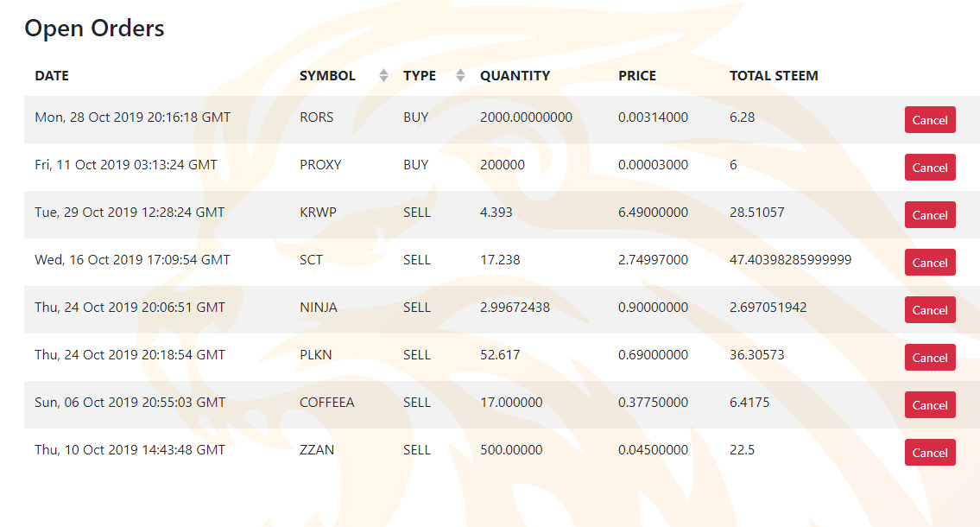This screenshot has height=527, width=980.
Task: Cancel the COFFEEA sell order
Action: pos(929,405)
